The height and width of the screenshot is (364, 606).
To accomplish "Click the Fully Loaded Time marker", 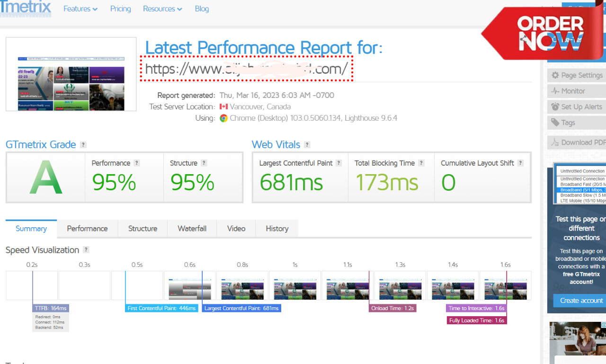I will pyautogui.click(x=477, y=320).
